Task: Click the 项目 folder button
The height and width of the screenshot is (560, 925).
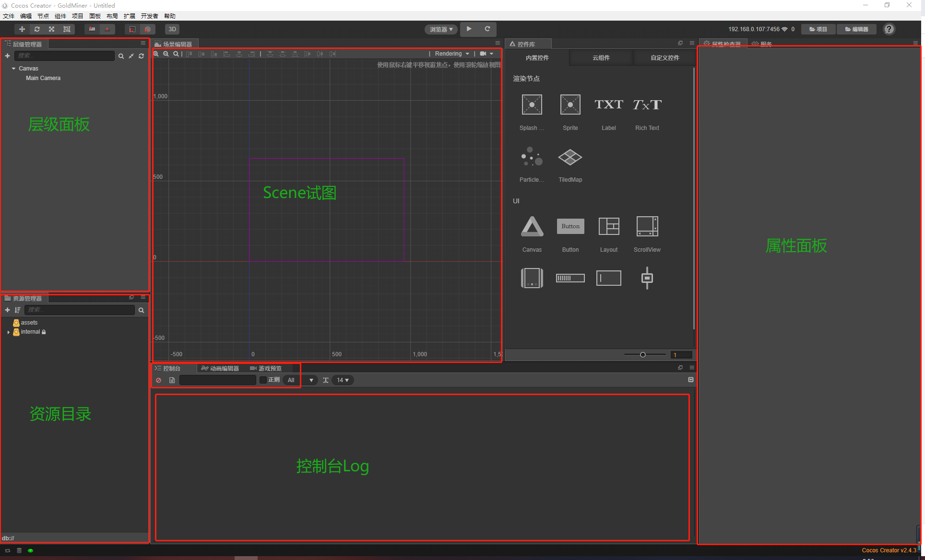Action: click(x=818, y=29)
